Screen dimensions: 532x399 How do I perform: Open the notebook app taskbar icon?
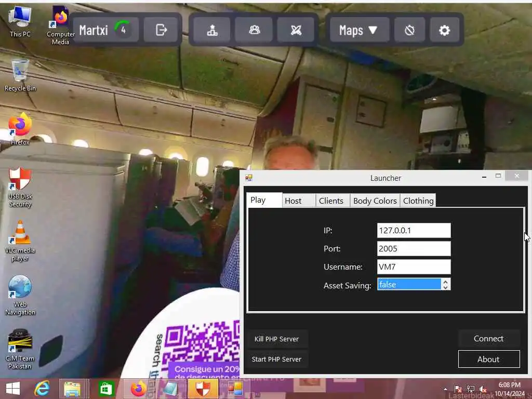tap(170, 388)
